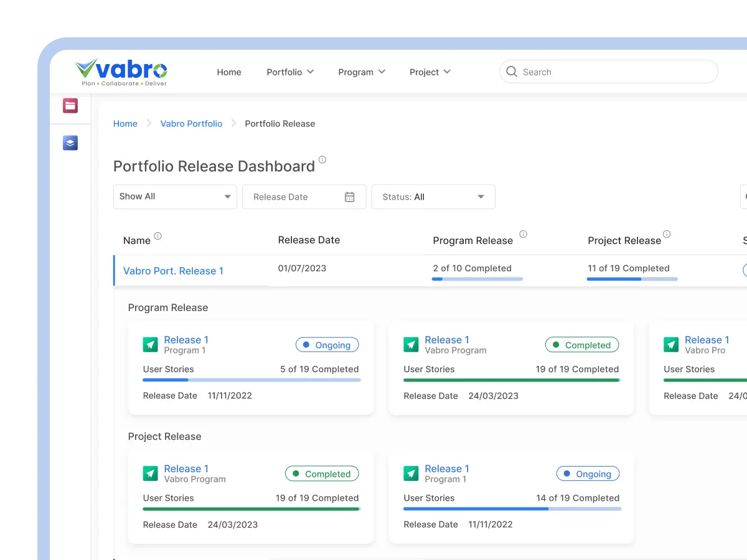This screenshot has width=747, height=560.
Task: Open the calendar icon in Release Date field
Action: [349, 197]
